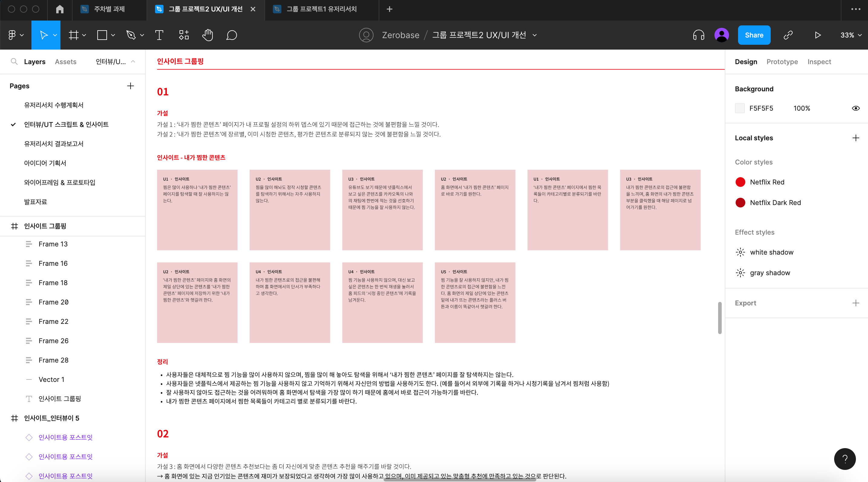Select the Rectangle shape tool
The image size is (868, 482).
pyautogui.click(x=102, y=35)
